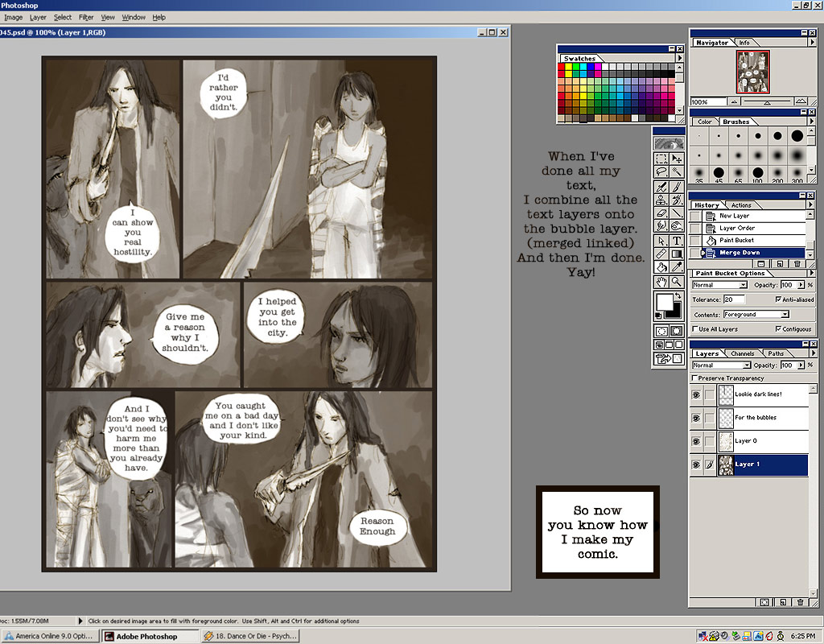Image resolution: width=824 pixels, height=644 pixels.
Task: Select the Eraser tool
Action: point(661,213)
